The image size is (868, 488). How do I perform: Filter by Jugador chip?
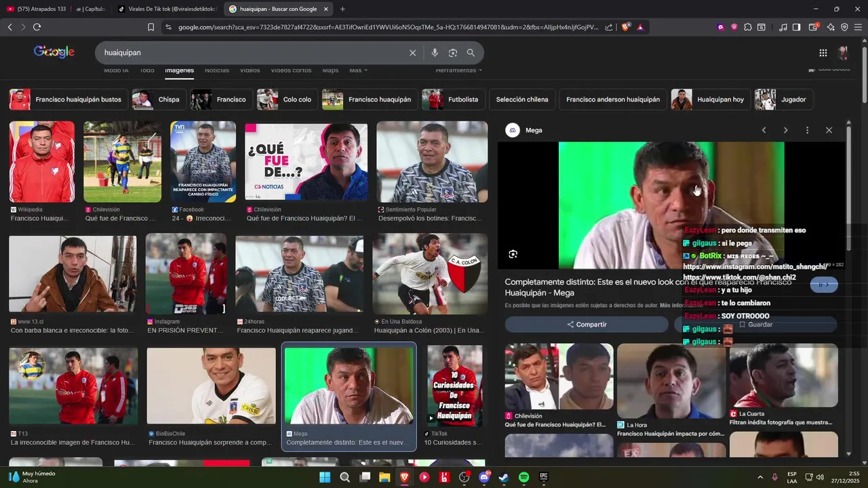[784, 100]
